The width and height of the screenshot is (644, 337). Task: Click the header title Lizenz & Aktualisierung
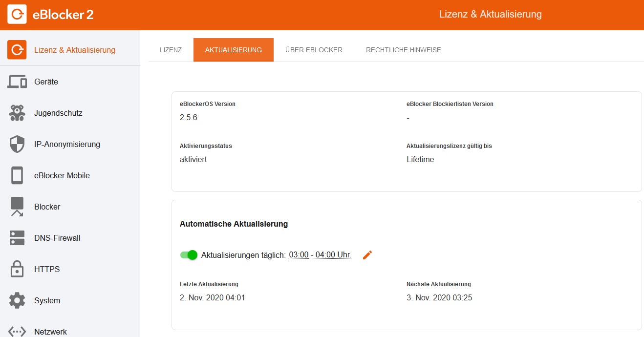491,14
